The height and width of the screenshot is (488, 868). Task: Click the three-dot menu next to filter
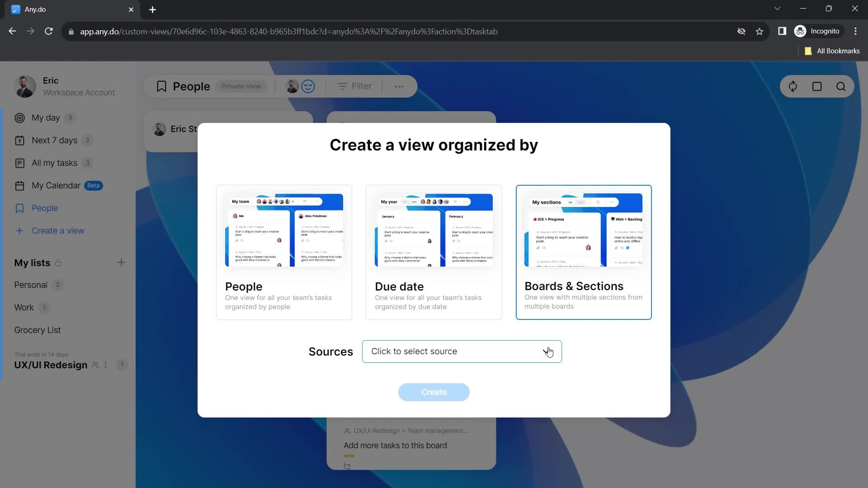400,86
